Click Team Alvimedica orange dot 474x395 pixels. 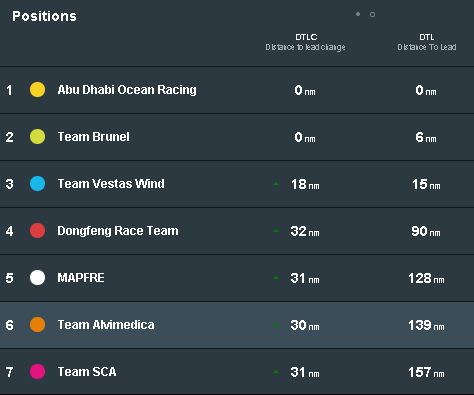coord(37,325)
